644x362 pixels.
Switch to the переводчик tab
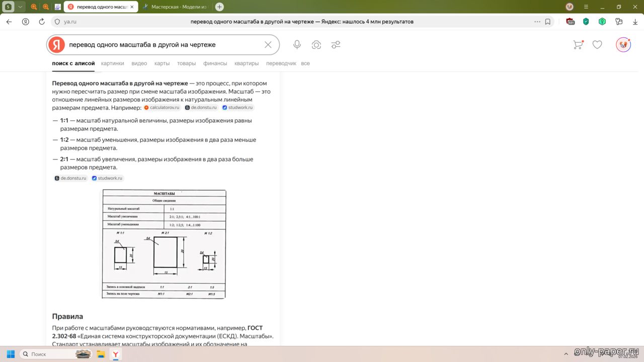click(x=281, y=63)
